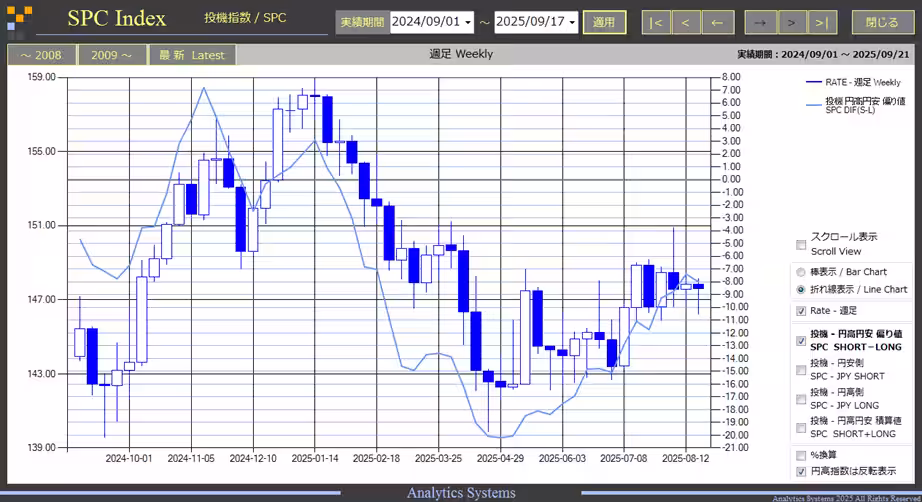Screen dimensions: 922x502
Task: Click the 実績期間 label beside the start date
Action: (362, 22)
